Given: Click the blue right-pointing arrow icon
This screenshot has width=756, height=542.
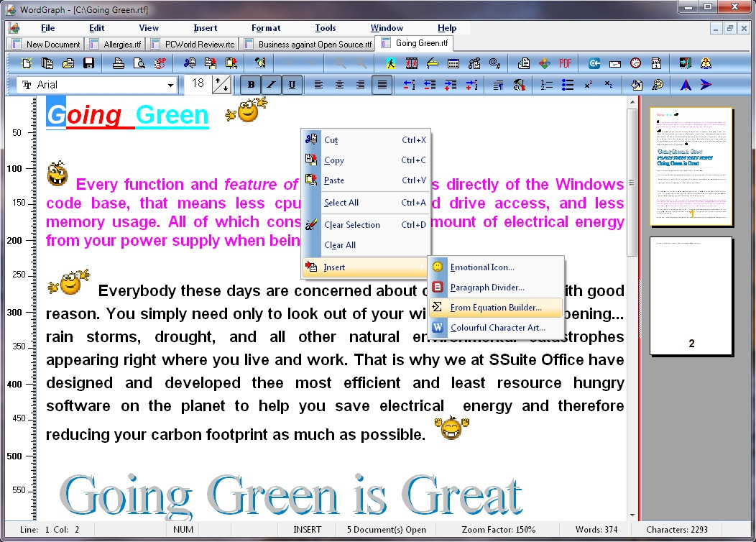Looking at the screenshot, I should coord(706,85).
